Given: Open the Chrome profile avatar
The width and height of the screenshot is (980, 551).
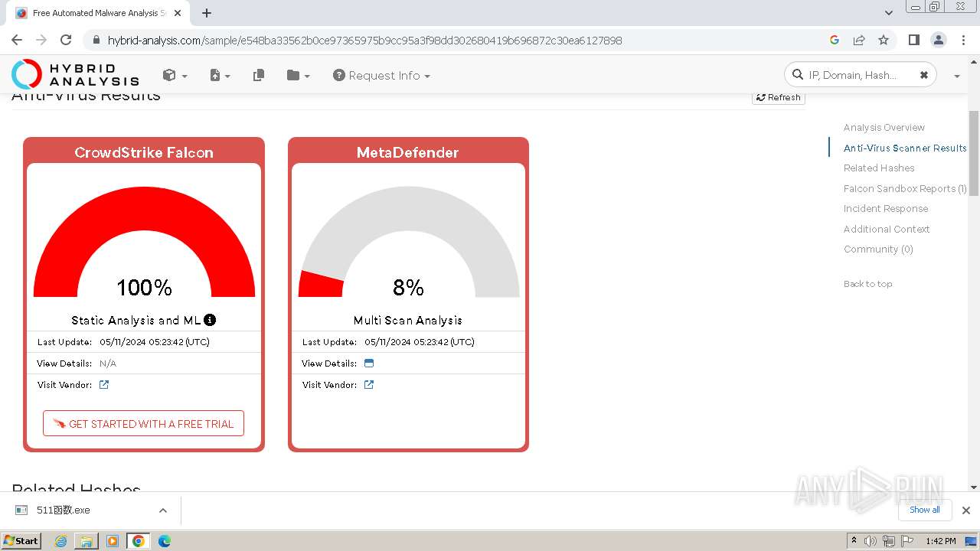Looking at the screenshot, I should click(938, 40).
